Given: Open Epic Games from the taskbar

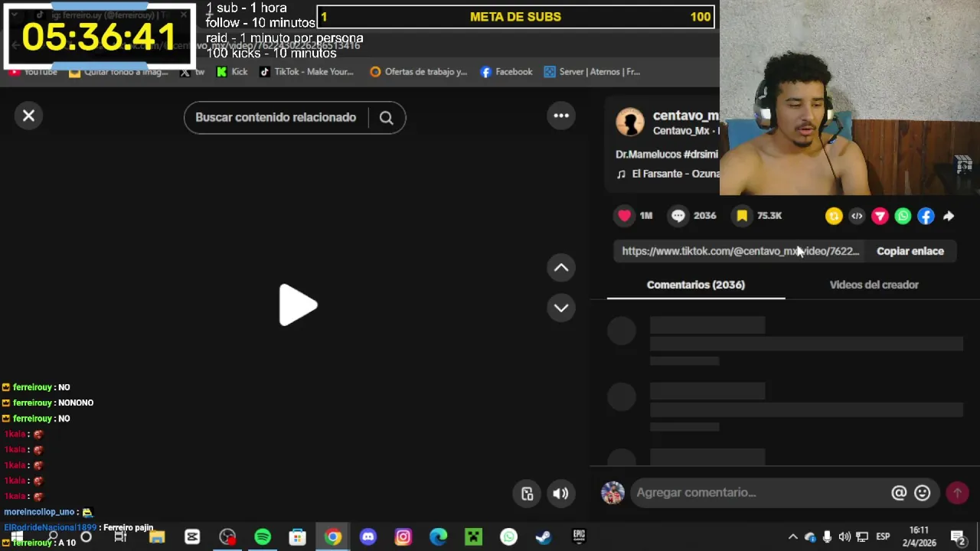Looking at the screenshot, I should coord(579,536).
